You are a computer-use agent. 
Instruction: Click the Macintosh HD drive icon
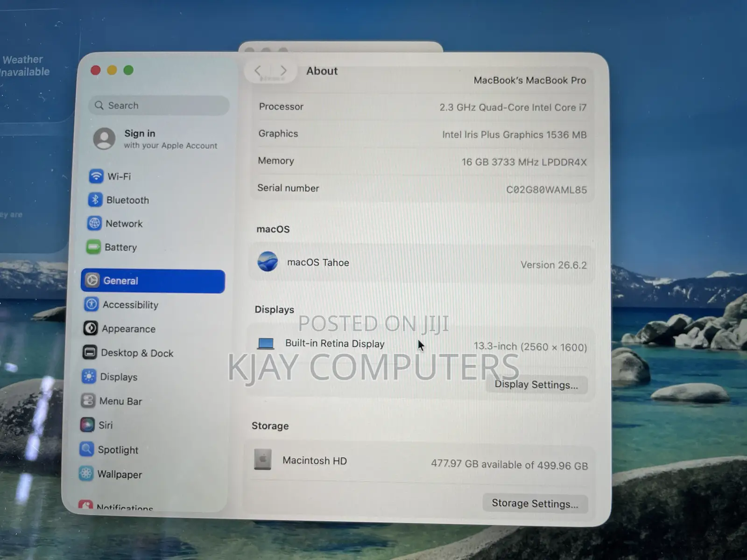[x=263, y=459]
